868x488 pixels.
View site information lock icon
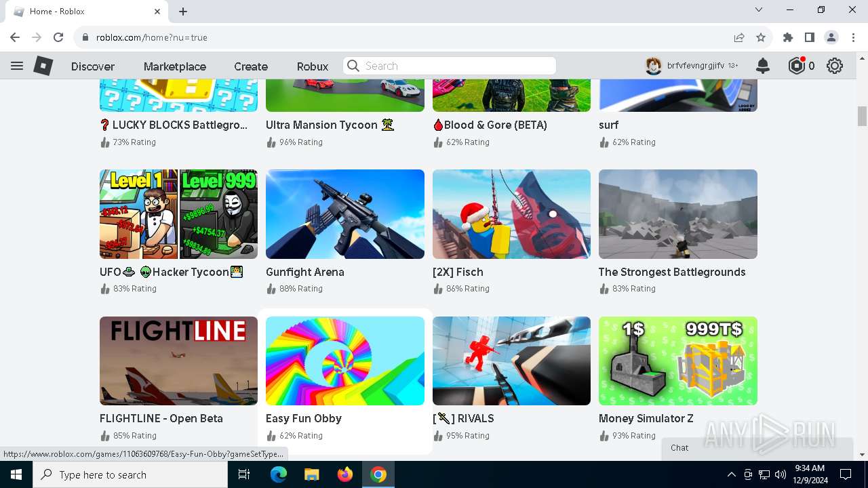[85, 37]
